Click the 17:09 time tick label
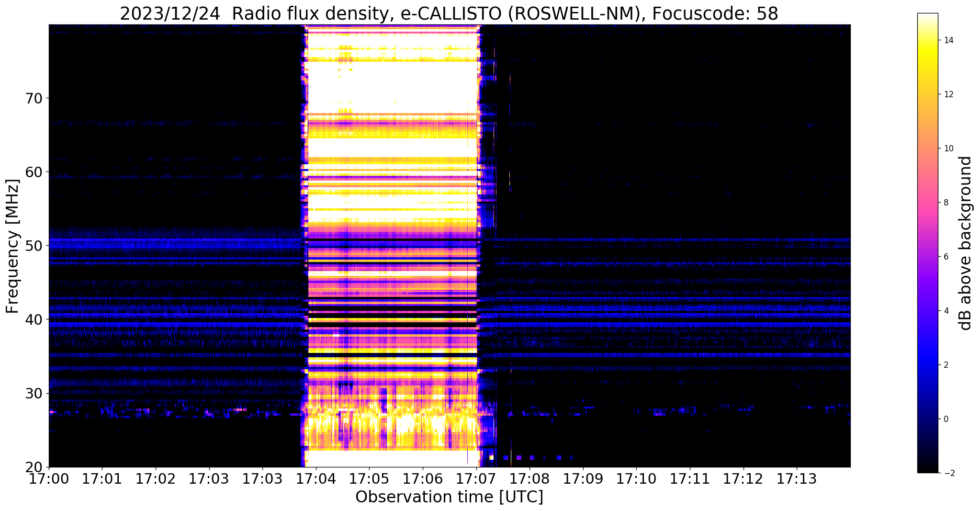The height and width of the screenshot is (511, 980). coord(583,478)
